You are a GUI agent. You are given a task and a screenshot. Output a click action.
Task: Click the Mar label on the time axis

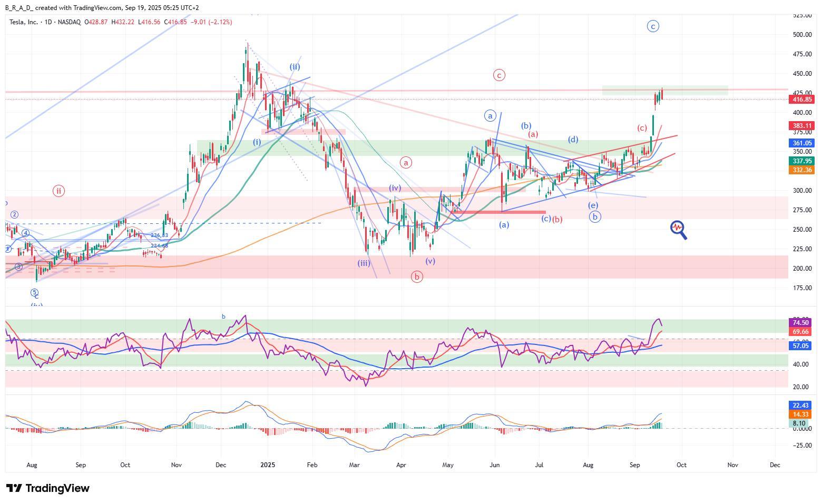tap(354, 465)
